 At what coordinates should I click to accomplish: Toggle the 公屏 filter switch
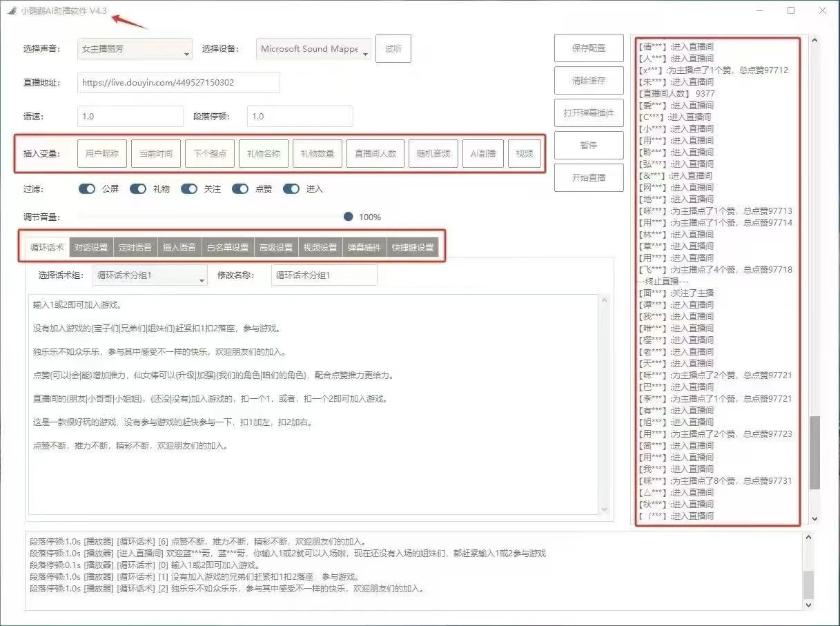point(87,189)
